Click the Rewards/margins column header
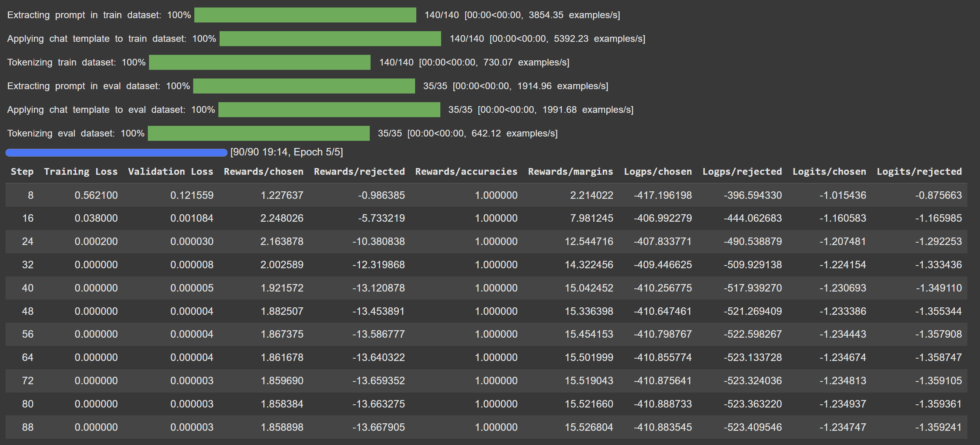 click(570, 172)
